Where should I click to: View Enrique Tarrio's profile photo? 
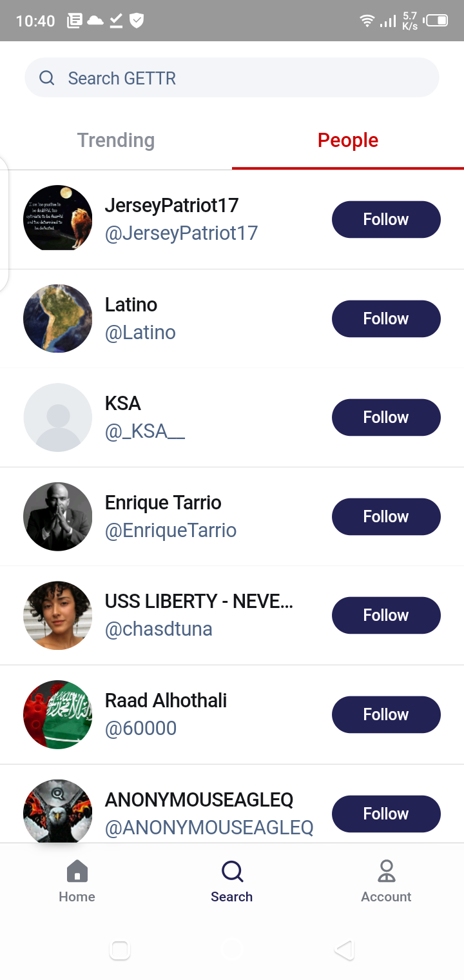pyautogui.click(x=58, y=516)
